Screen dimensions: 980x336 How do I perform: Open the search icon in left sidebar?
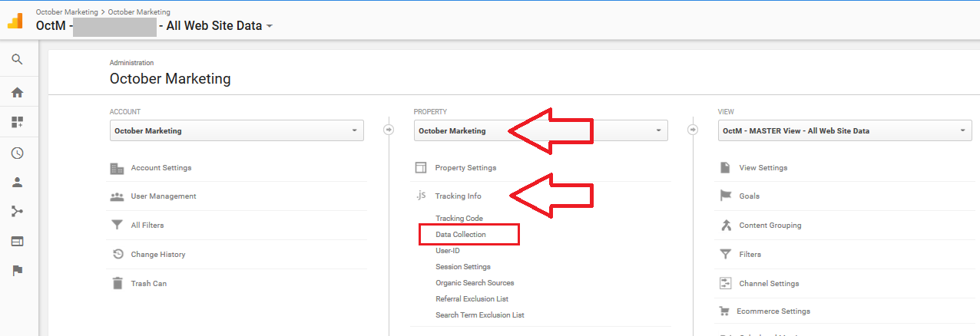coord(17,59)
